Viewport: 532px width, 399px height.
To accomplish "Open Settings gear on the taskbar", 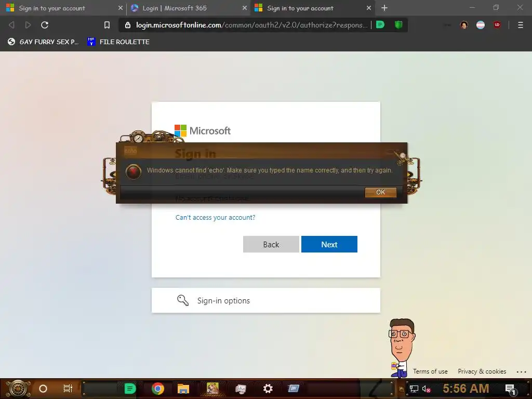I will tap(268, 389).
